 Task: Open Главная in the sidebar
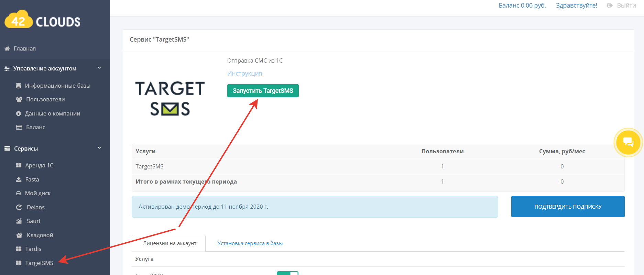pyautogui.click(x=25, y=48)
